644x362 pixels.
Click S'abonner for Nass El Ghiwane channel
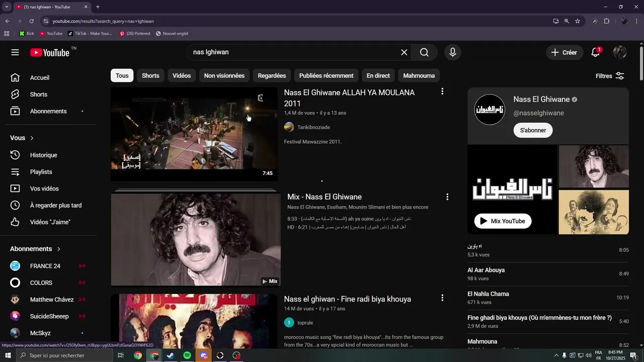[533, 130]
